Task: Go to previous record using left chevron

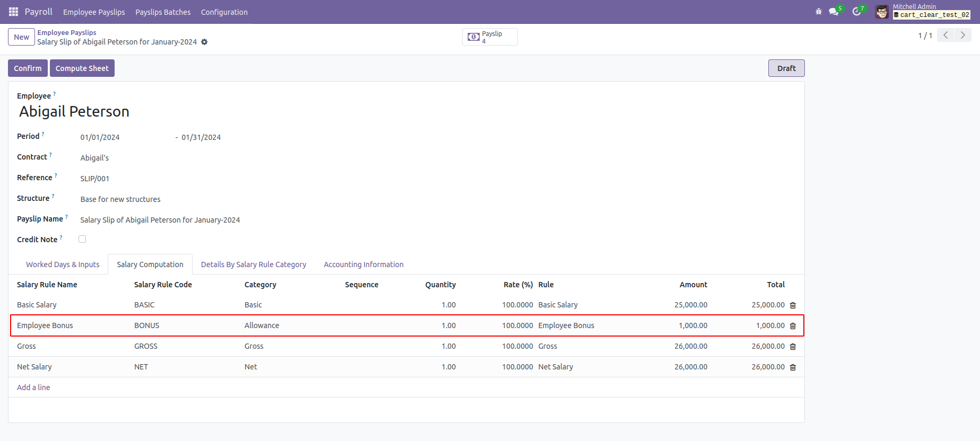Action: point(946,36)
